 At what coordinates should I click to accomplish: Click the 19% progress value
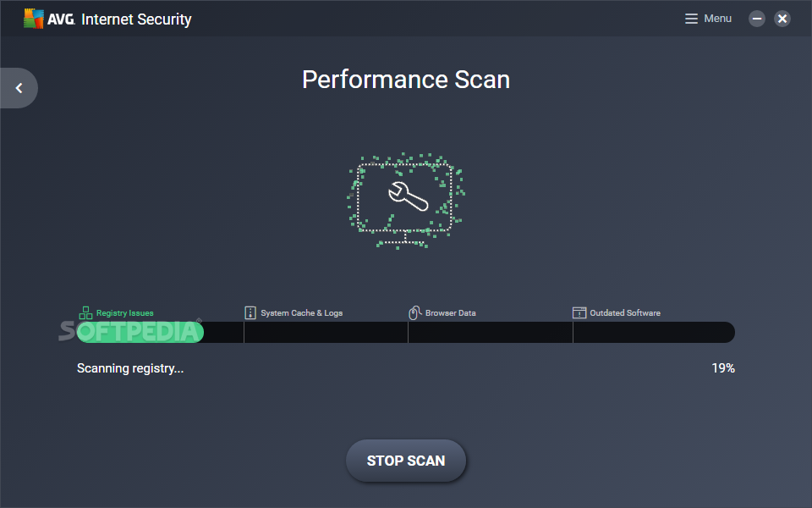(723, 368)
